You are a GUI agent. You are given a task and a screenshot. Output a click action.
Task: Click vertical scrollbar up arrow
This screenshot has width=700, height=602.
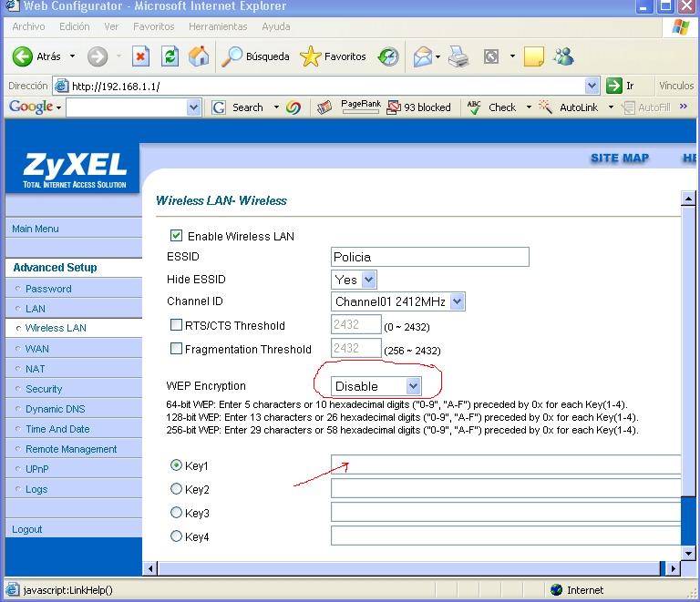tap(688, 198)
